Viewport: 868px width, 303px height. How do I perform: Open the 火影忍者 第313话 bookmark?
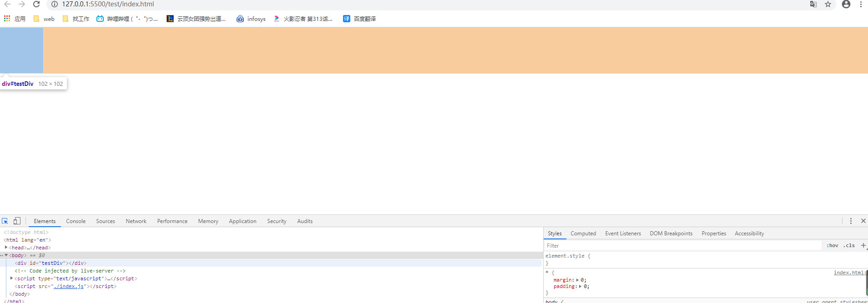click(x=303, y=19)
